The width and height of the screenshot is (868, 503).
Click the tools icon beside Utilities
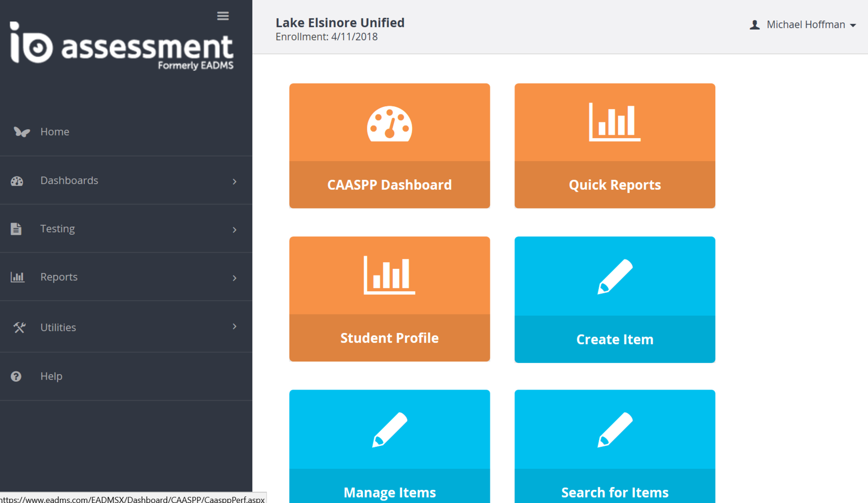click(x=19, y=327)
